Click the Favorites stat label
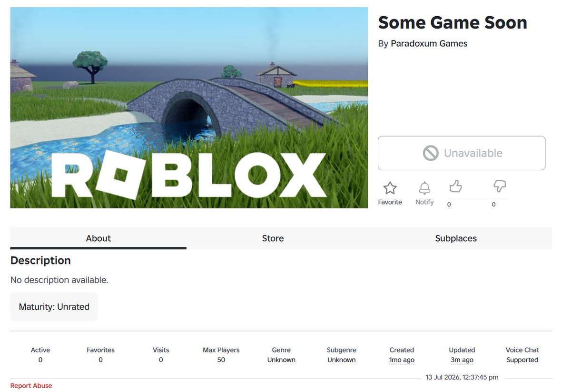 (x=100, y=350)
